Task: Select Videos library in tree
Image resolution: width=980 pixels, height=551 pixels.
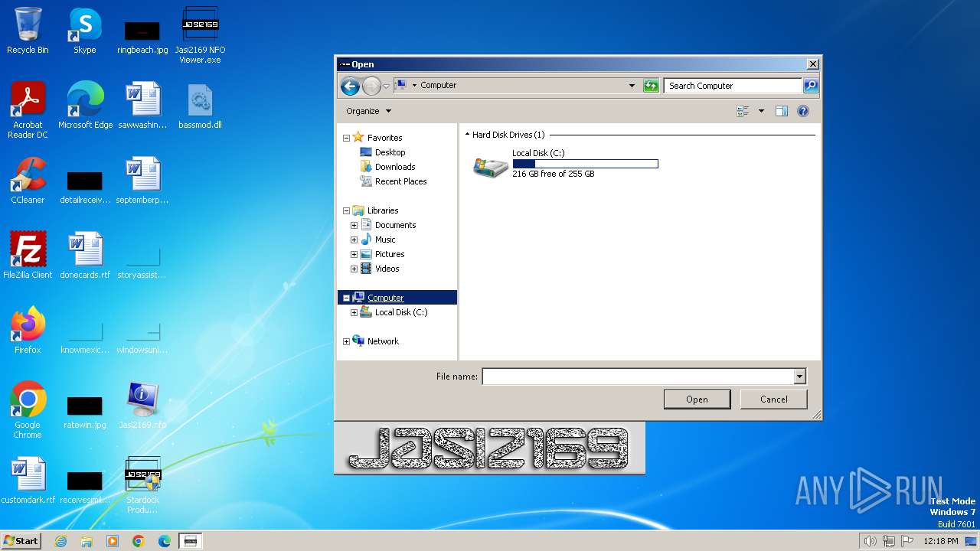Action: click(387, 269)
